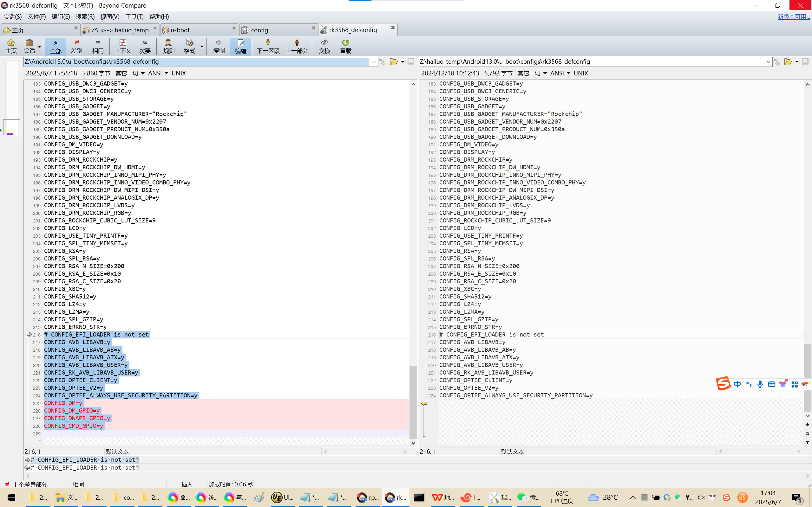812x507 pixels.
Task: Click right file path input field
Action: tap(591, 62)
